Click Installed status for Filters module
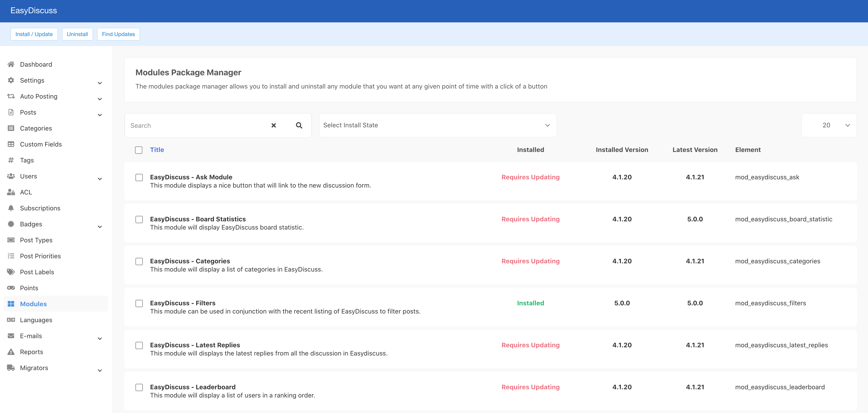This screenshot has height=413, width=868. point(530,303)
